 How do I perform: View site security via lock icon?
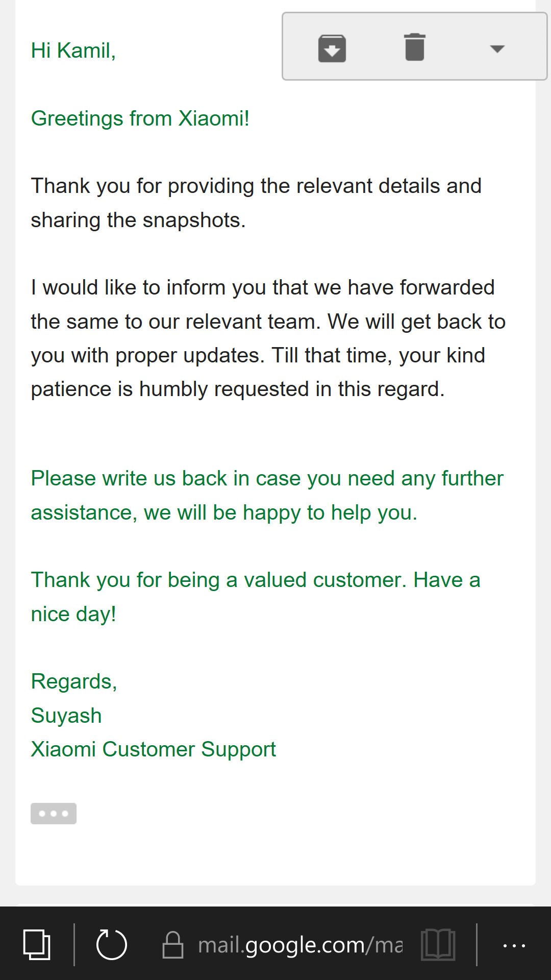coord(173,945)
